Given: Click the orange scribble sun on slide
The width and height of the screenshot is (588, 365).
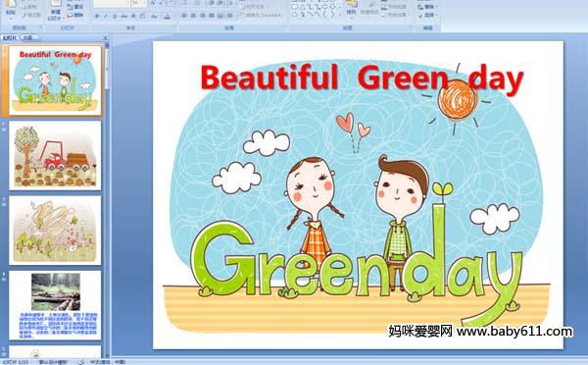Looking at the screenshot, I should pos(458,100).
